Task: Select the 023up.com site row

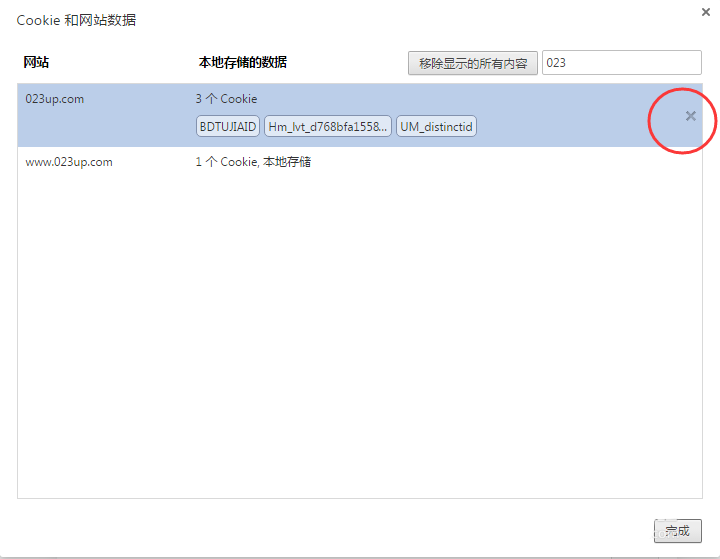Action: pyautogui.click(x=360, y=115)
